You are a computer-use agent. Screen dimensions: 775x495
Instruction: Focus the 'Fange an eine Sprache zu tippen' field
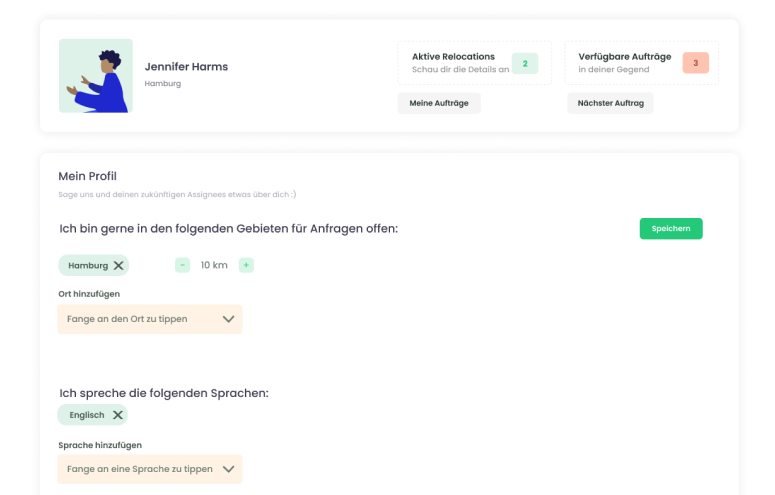coord(150,469)
